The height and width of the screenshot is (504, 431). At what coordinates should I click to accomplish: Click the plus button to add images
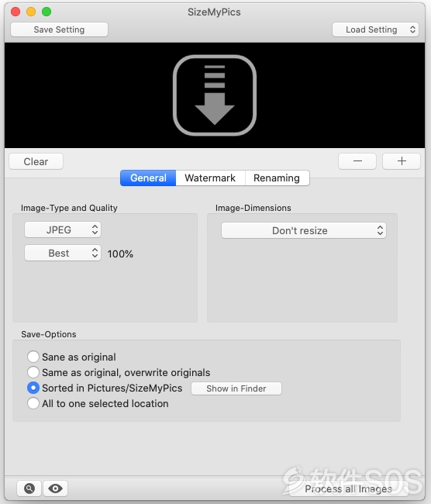402,161
